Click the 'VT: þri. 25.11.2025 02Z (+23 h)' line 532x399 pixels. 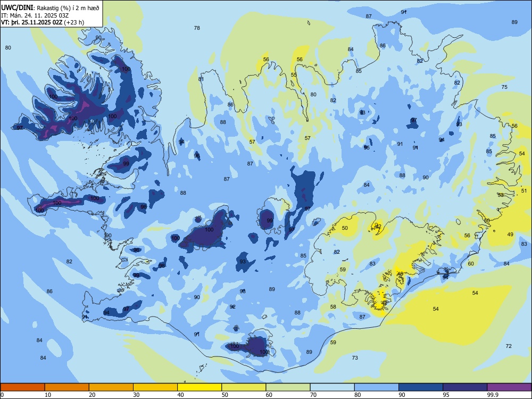click(x=43, y=22)
